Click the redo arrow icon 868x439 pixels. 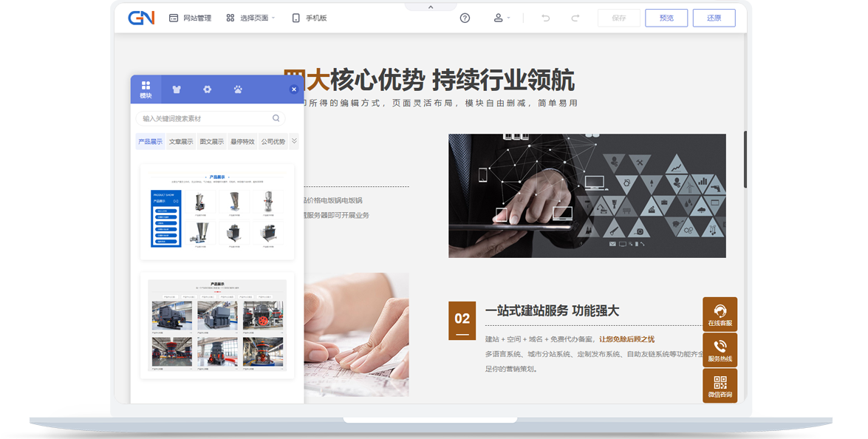[575, 18]
